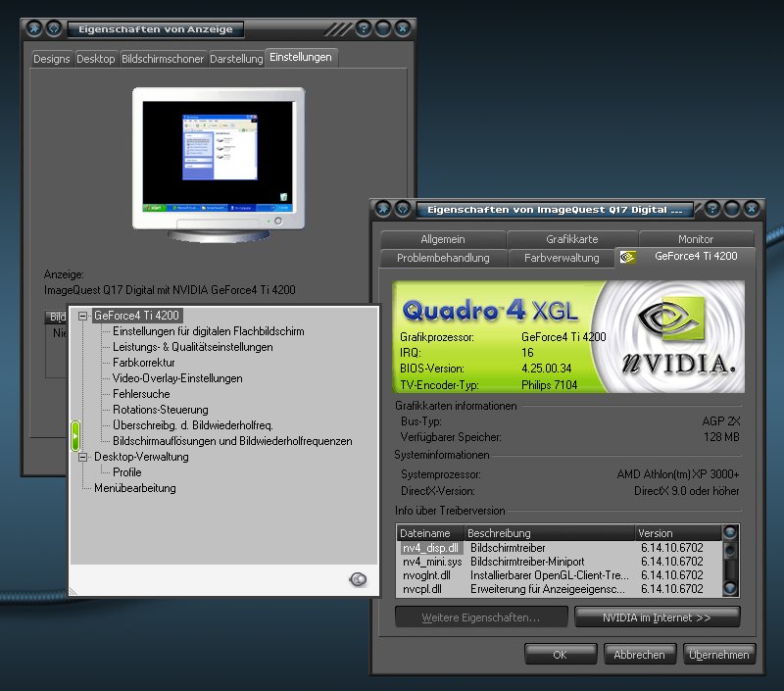Select the nv4_mini.sys file row
This screenshot has height=691, width=784.
coord(560,562)
